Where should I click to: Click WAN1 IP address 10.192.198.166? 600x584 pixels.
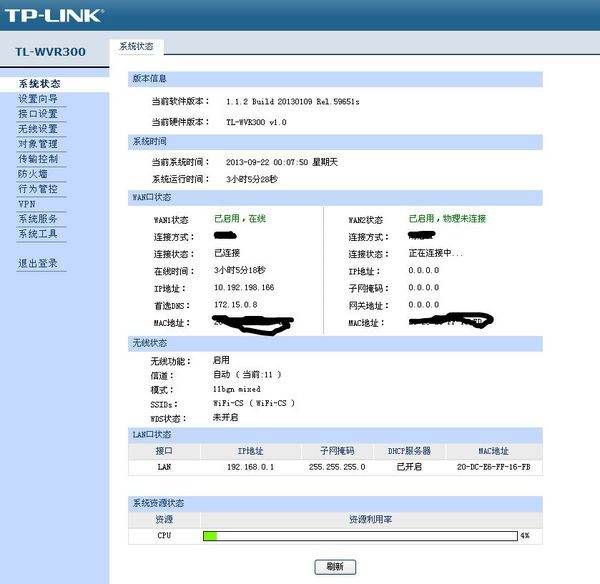tap(244, 287)
